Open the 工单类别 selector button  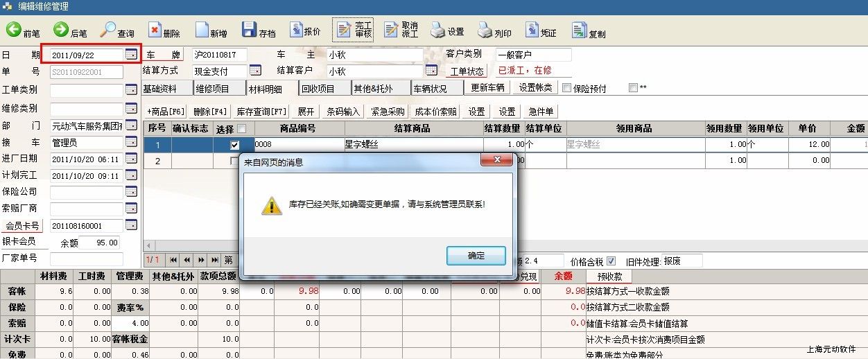[131, 90]
